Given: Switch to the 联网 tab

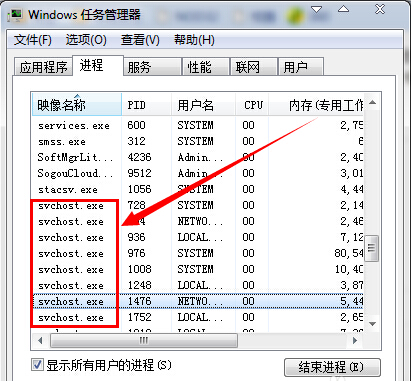Looking at the screenshot, I should point(254,67).
